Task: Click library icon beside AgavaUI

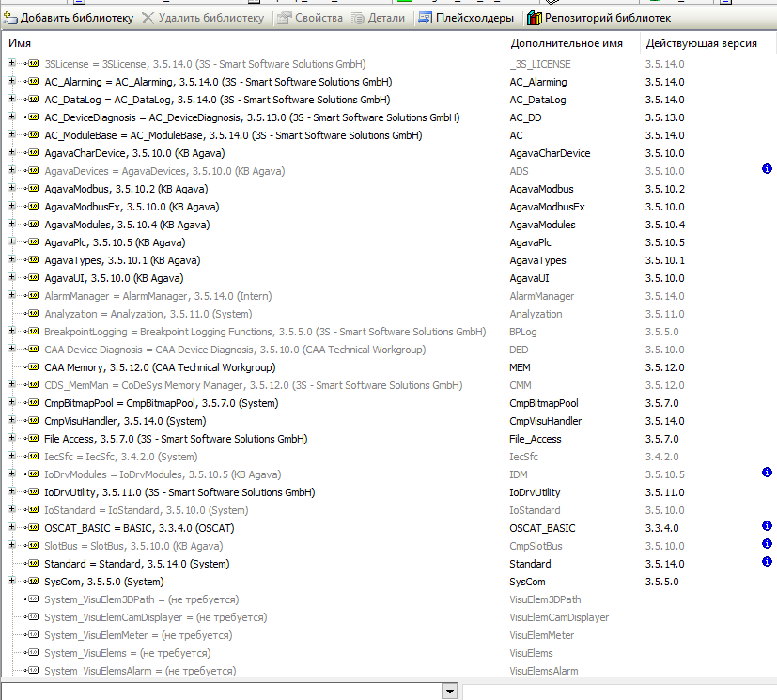Action: click(x=33, y=278)
